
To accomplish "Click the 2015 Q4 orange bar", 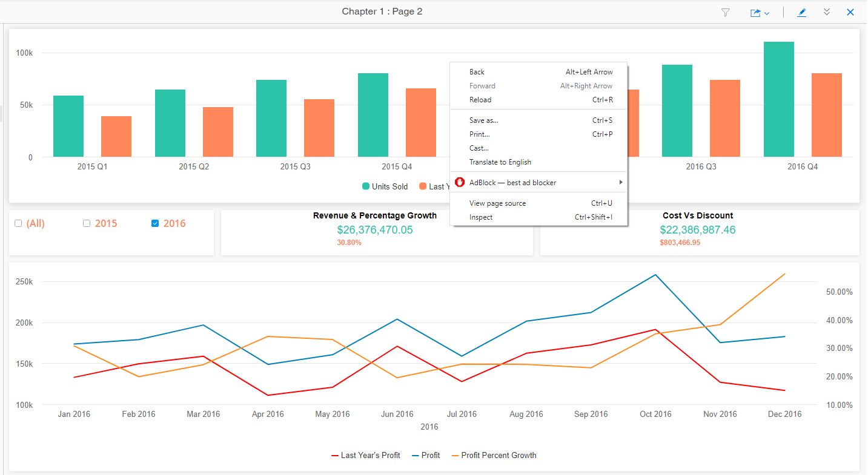I will click(x=421, y=123).
